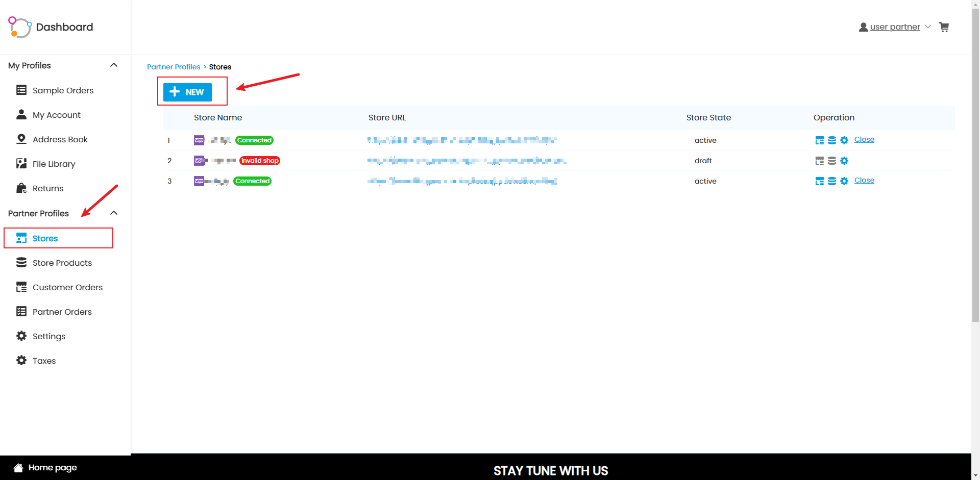Open the user partner account dropdown
Screen dimensions: 980x480
tap(894, 27)
